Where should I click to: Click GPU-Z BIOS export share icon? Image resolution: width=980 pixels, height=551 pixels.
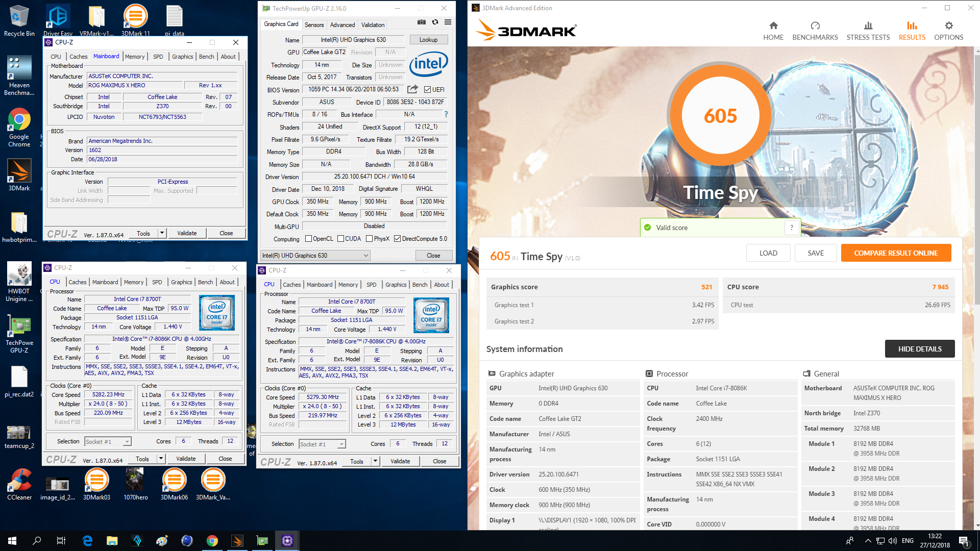tap(412, 89)
